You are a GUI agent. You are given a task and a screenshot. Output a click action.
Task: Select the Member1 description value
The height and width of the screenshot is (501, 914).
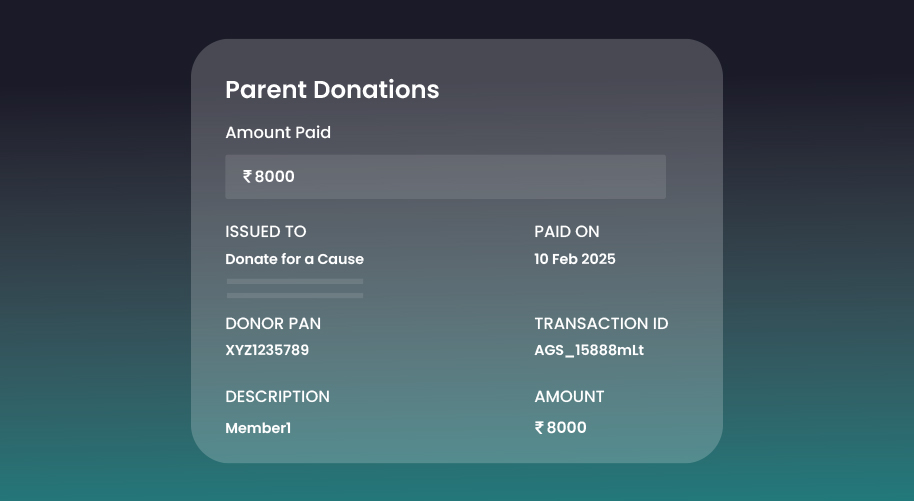pyautogui.click(x=258, y=428)
